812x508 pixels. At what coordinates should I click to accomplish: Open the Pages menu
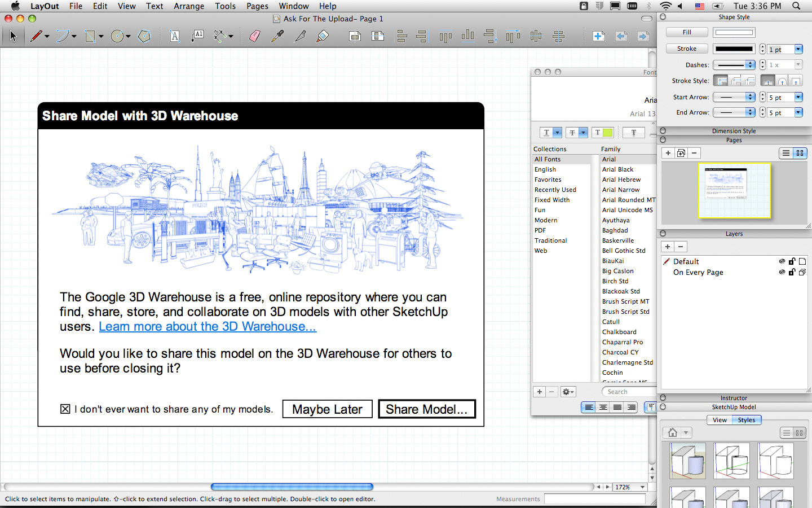click(257, 6)
